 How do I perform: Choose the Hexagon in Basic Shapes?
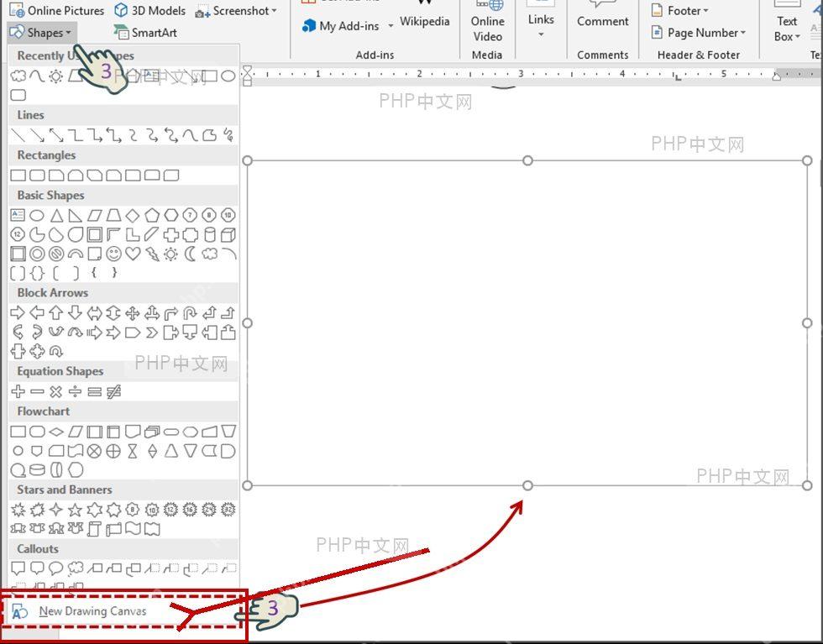171,215
